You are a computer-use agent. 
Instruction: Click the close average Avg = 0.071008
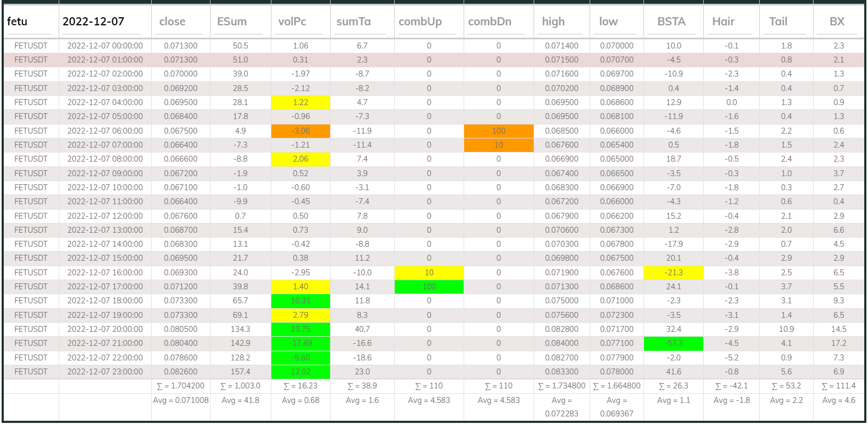[181, 400]
